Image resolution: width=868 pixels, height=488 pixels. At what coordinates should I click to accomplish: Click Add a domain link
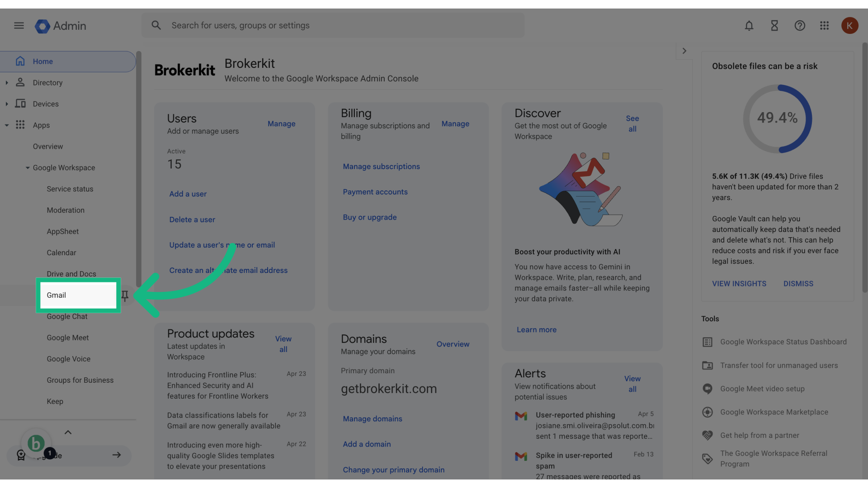(x=367, y=444)
